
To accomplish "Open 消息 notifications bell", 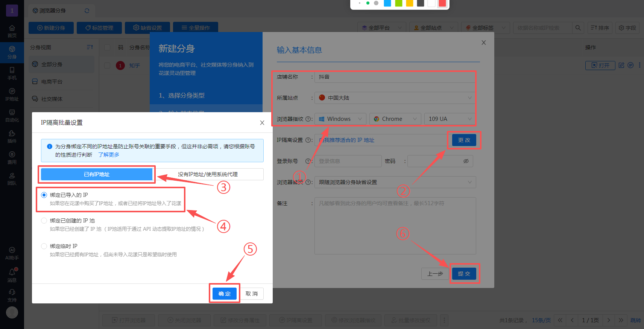I will point(12,275).
